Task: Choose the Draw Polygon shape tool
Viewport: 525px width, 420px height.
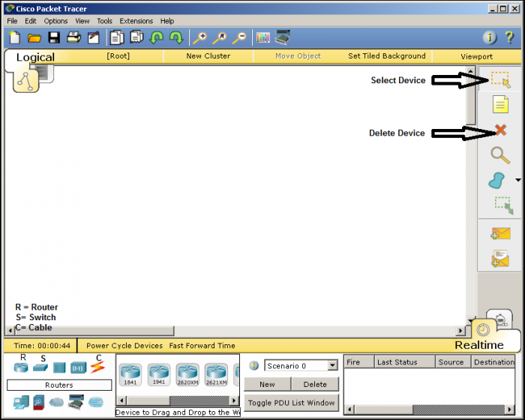Action: tap(496, 180)
